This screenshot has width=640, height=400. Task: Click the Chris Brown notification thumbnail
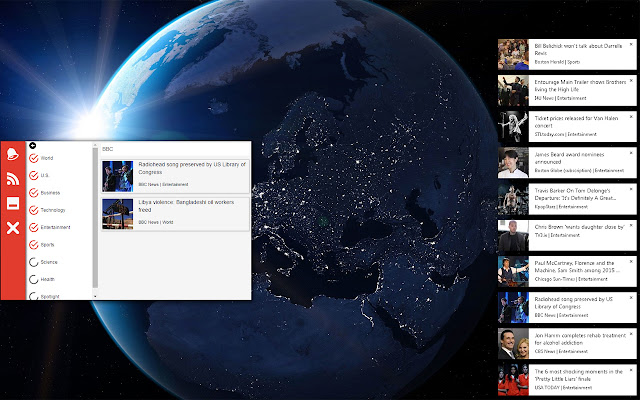[513, 235]
